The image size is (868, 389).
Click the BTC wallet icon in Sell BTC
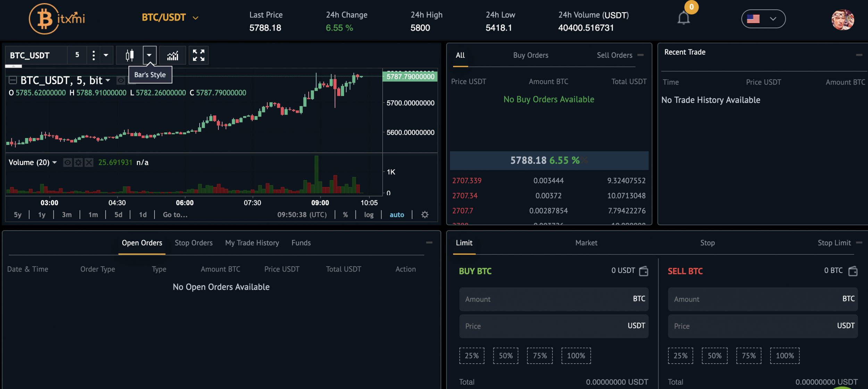click(x=853, y=271)
